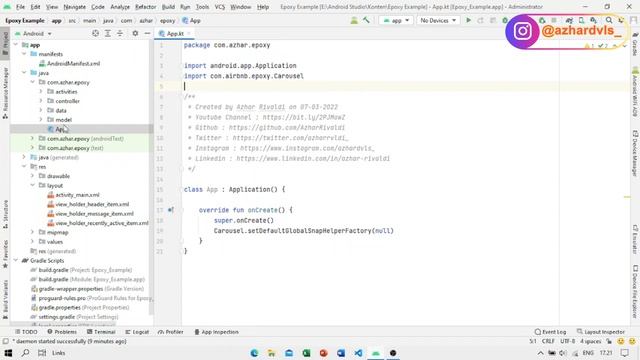Open the VCS menu

tap(220, 7)
